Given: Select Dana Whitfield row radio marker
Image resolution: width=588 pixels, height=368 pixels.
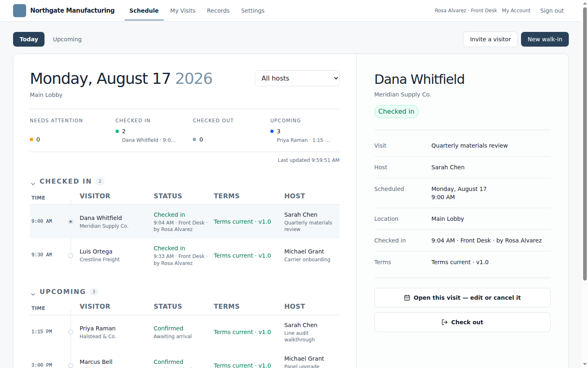Looking at the screenshot, I should pyautogui.click(x=71, y=222).
